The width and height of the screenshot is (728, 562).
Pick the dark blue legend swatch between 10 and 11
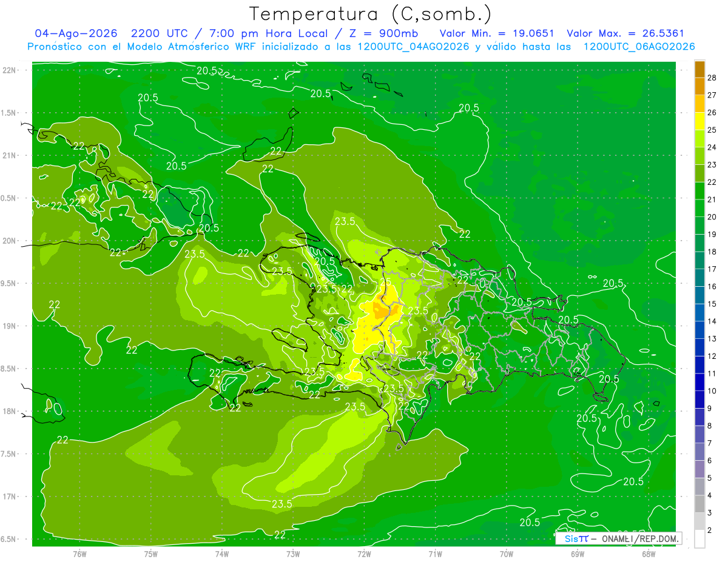pos(699,382)
